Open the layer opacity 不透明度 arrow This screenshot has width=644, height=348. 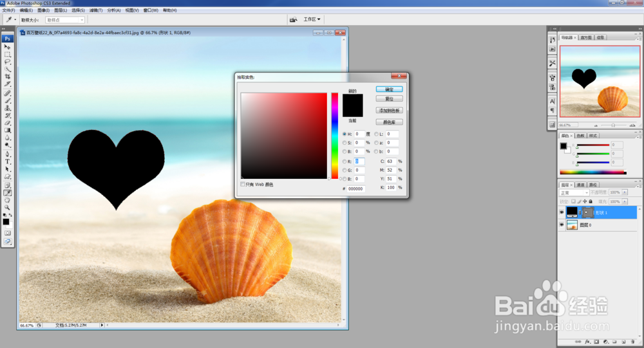click(625, 192)
